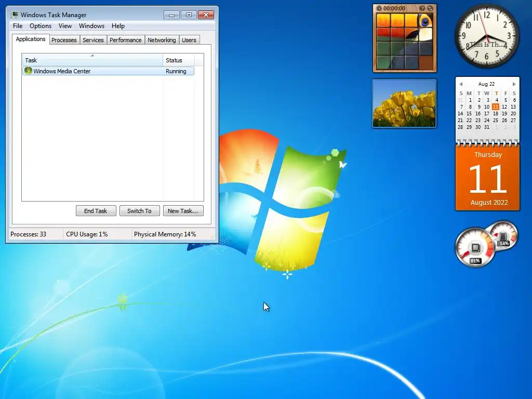Viewport: 532px width, 399px height.
Task: Click the Picture Puzzle question mark icon
Action: pyautogui.click(x=422, y=8)
